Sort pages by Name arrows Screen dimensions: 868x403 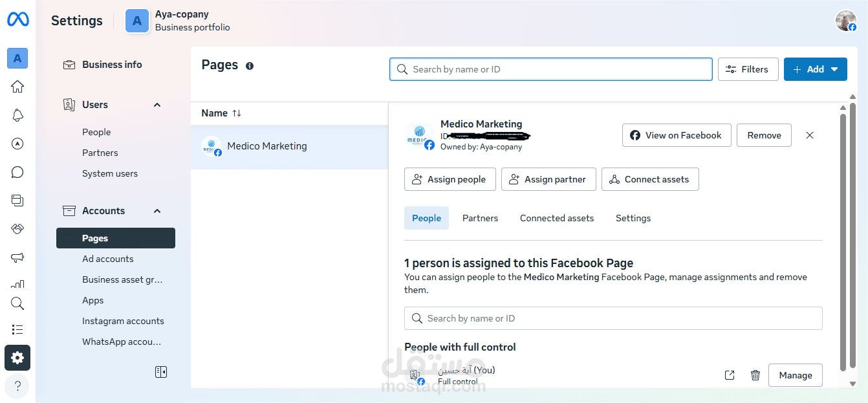237,113
